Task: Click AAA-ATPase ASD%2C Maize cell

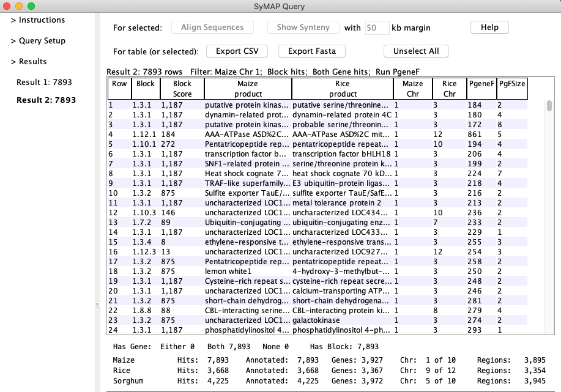Action: coord(248,135)
